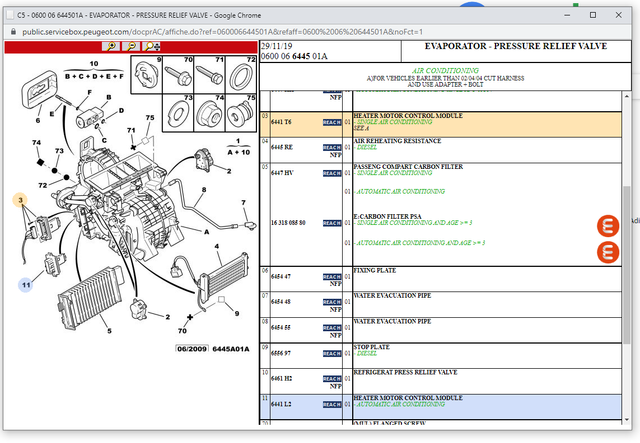
Task: Open inset image of nut 74
Action: [x=209, y=113]
